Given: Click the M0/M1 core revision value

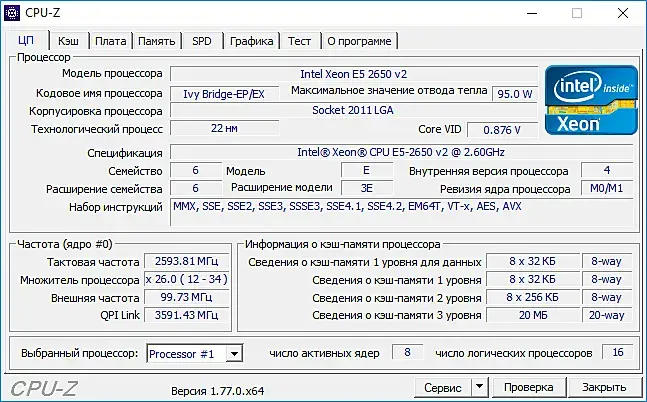Looking at the screenshot, I should 607,188.
